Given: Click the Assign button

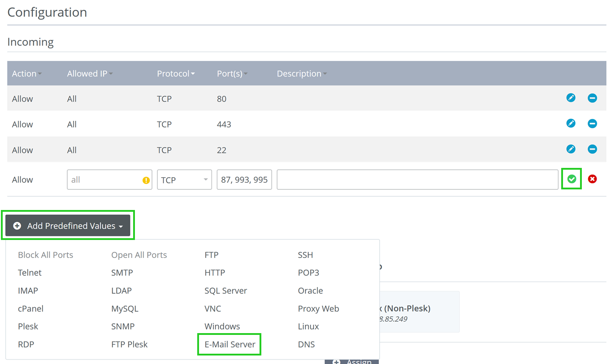Looking at the screenshot, I should (352, 361).
